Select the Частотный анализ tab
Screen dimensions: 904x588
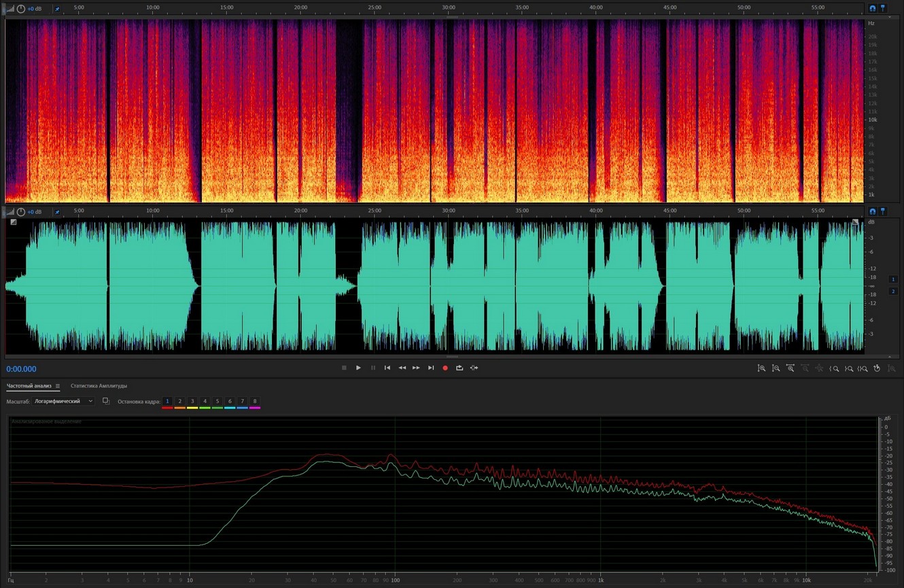point(29,386)
